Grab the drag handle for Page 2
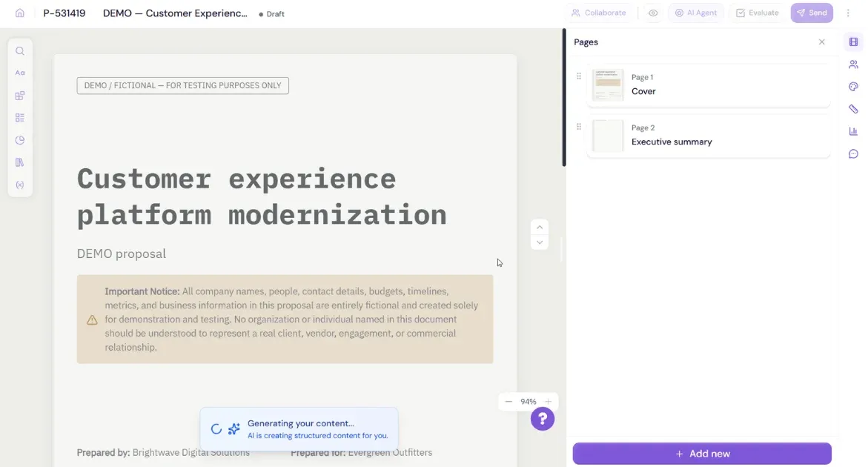The width and height of the screenshot is (868, 467). (578, 127)
